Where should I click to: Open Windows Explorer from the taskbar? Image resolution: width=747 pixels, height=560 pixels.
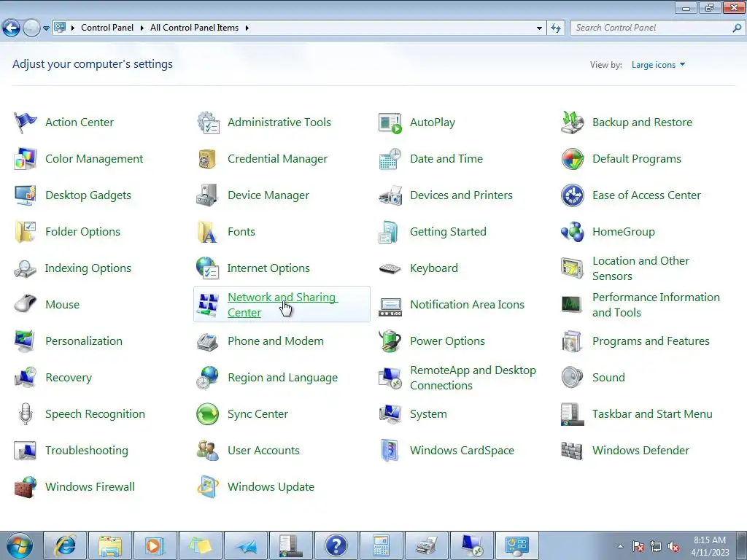(x=110, y=545)
